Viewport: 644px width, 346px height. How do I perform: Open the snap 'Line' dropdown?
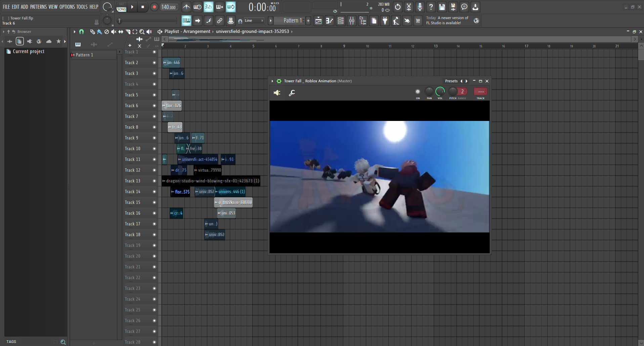254,21
